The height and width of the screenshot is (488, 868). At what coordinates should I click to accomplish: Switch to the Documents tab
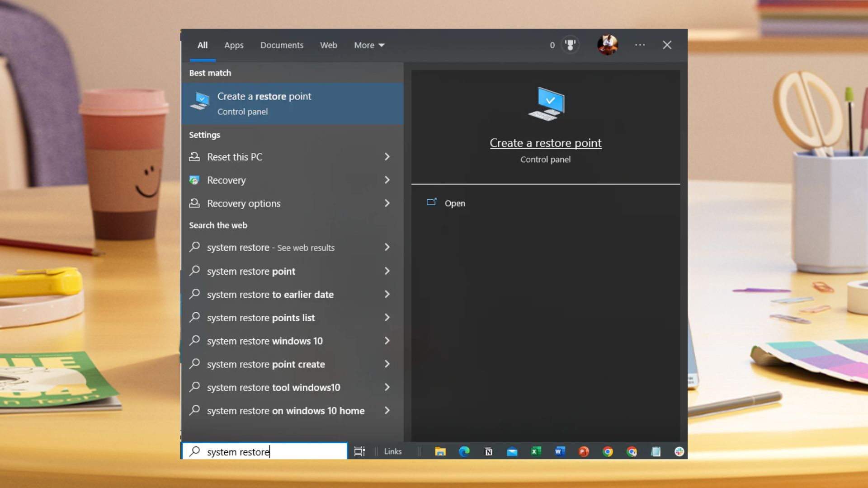click(x=282, y=45)
